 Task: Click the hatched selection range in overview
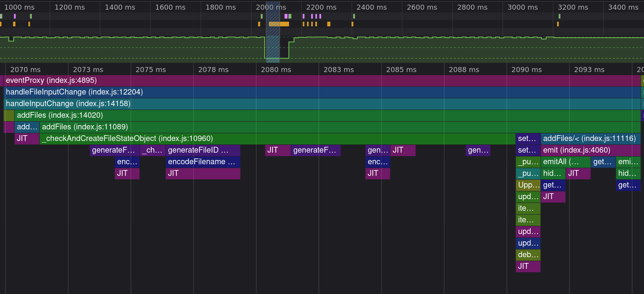tap(273, 33)
